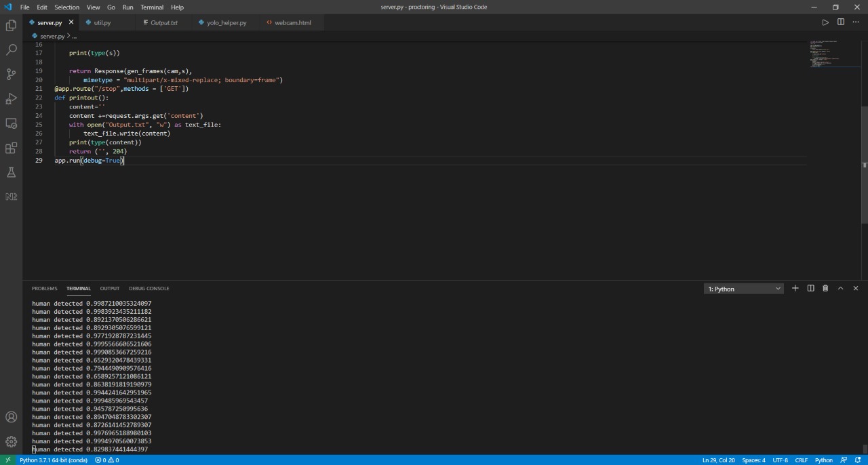Open the Search view icon
Image resolution: width=868 pixels, height=465 pixels.
tap(11, 50)
